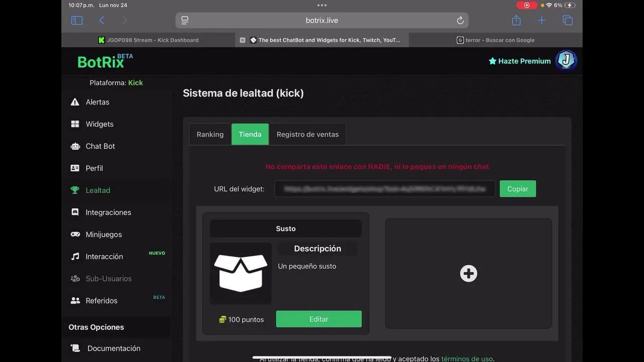644x362 pixels.
Task: Click the Perfil ID card icon
Action: pos(75,168)
